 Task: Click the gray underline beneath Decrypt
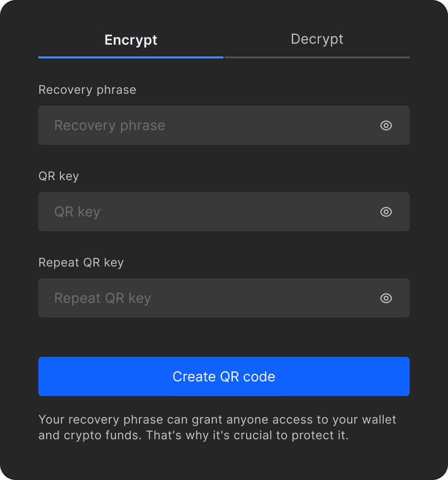pyautogui.click(x=317, y=57)
